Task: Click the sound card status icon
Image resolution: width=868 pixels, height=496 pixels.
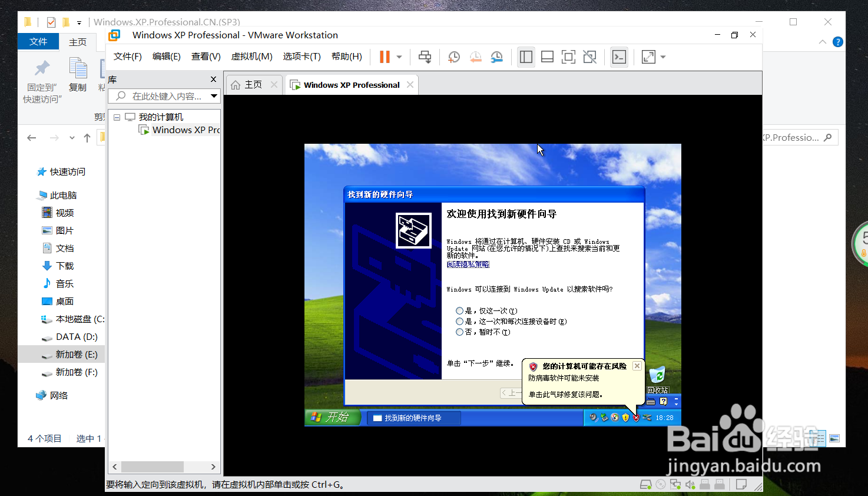Action: [x=690, y=485]
